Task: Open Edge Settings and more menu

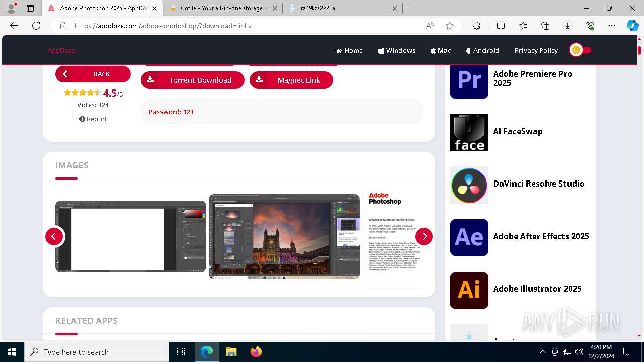Action: click(x=612, y=26)
